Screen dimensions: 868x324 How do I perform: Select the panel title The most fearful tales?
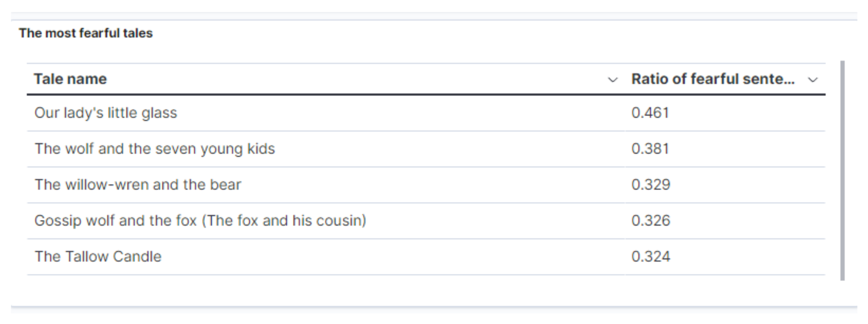[x=86, y=33]
